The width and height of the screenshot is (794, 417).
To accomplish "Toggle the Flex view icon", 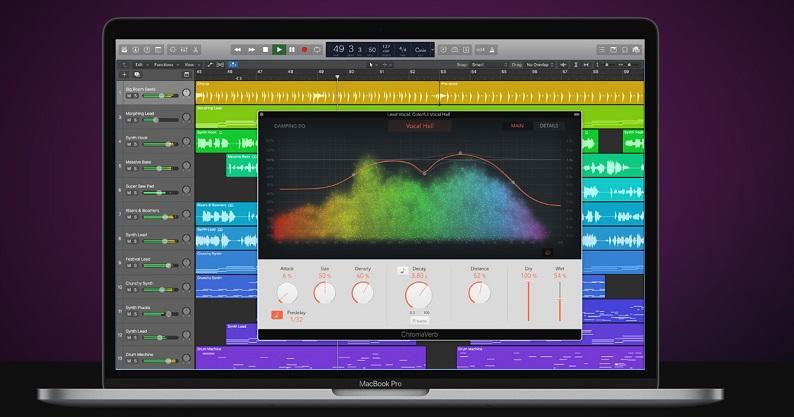I will (220, 65).
